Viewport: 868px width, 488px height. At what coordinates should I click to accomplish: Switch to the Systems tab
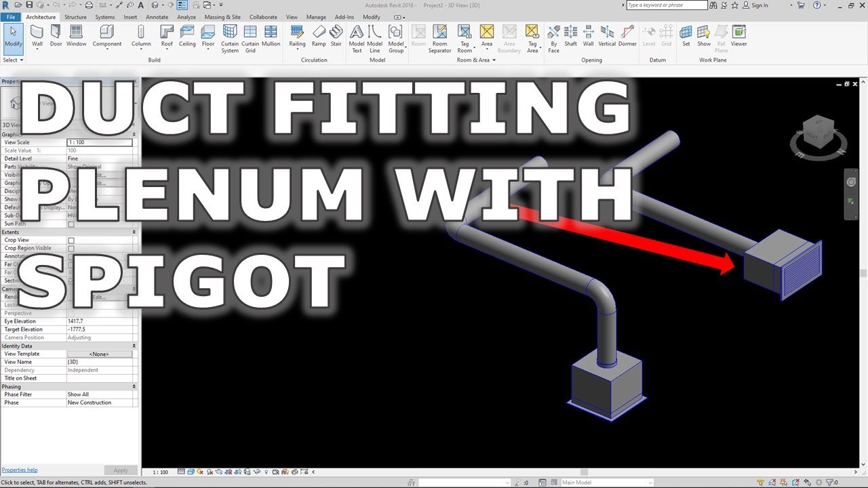(105, 17)
